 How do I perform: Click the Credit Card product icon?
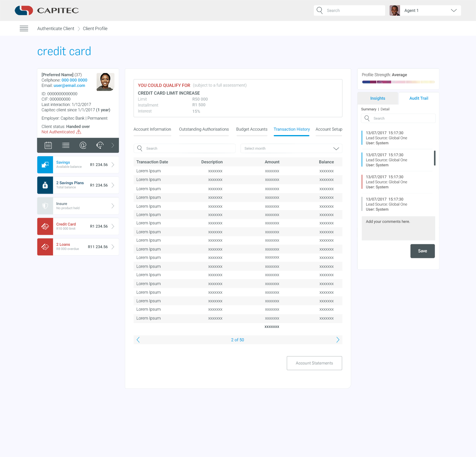(45, 226)
